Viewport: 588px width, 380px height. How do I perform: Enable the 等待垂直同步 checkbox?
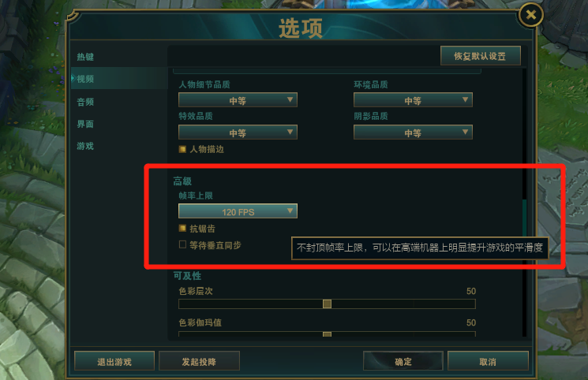pyautogui.click(x=182, y=244)
